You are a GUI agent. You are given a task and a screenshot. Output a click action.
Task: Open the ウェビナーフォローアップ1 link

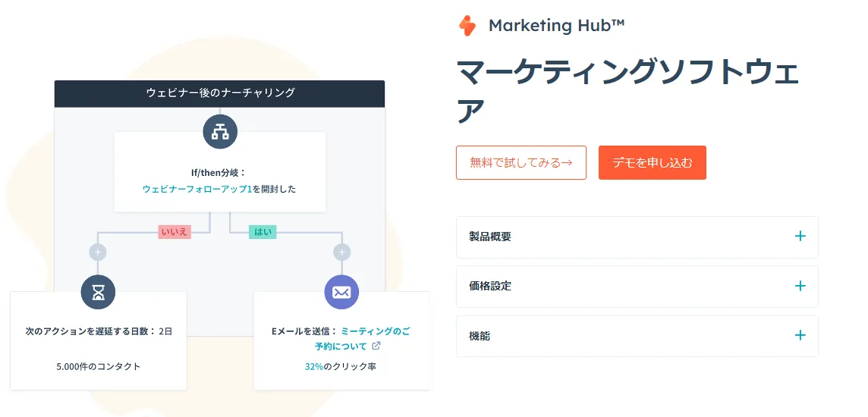197,189
